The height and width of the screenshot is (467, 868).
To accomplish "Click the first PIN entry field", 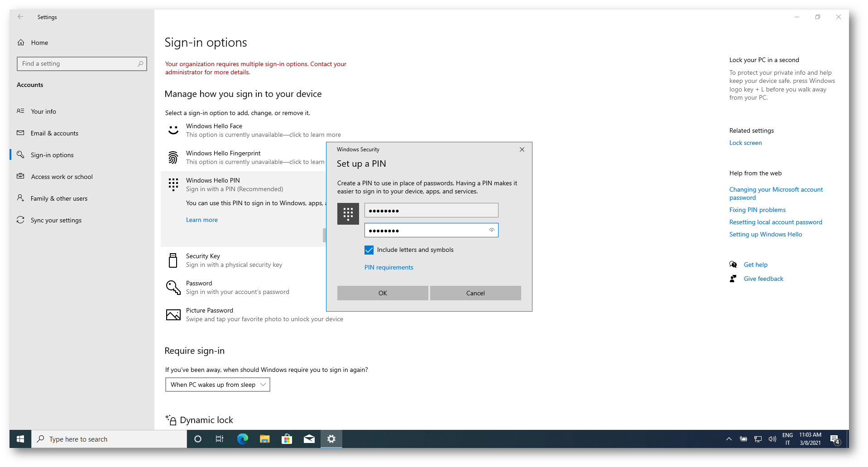I will [431, 210].
